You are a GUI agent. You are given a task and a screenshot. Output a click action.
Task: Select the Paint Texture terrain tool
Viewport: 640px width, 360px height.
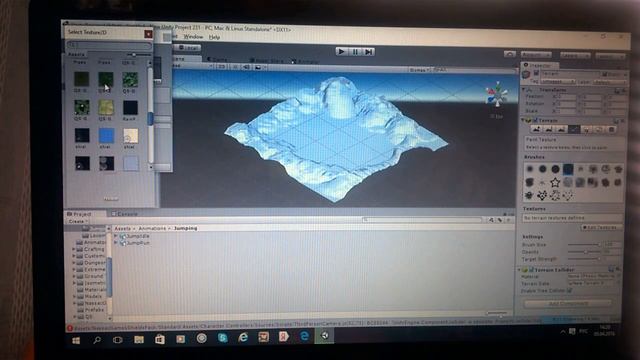(x=574, y=129)
